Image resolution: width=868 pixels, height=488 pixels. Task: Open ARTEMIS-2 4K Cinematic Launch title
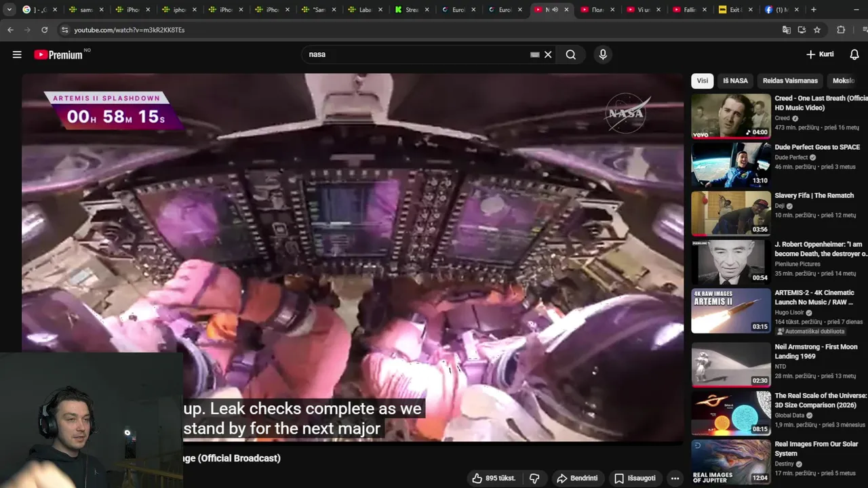click(x=814, y=298)
